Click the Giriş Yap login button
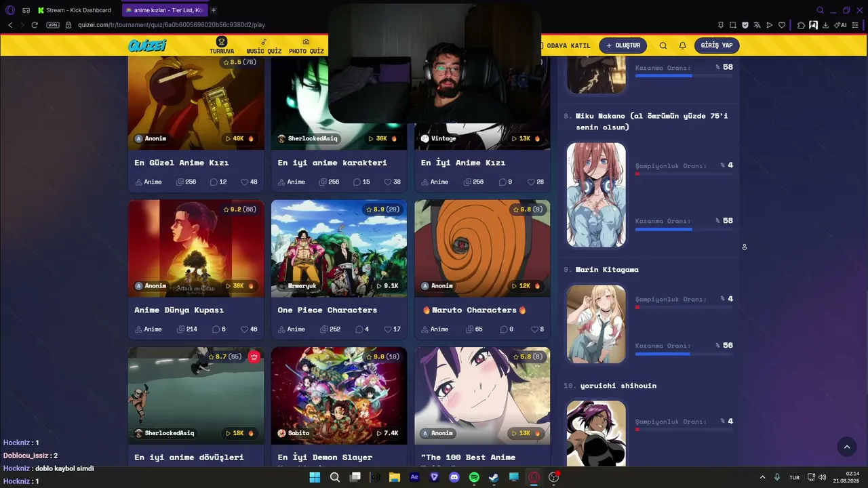 click(717, 45)
